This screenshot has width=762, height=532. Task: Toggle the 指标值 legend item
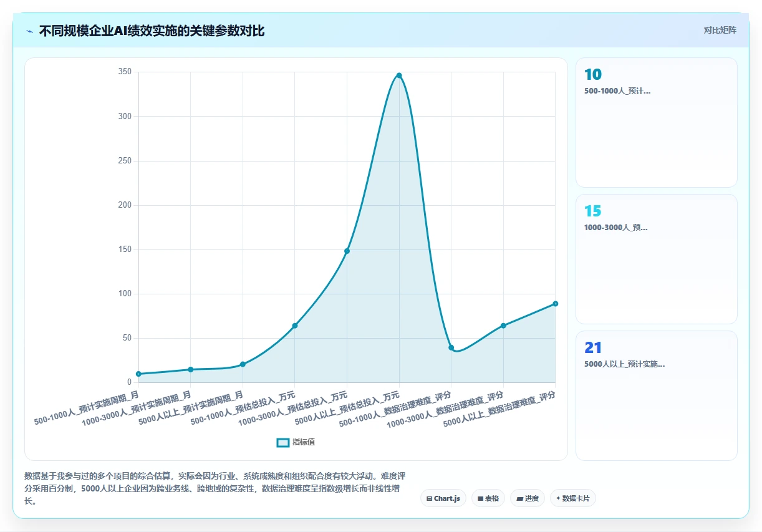[296, 442]
